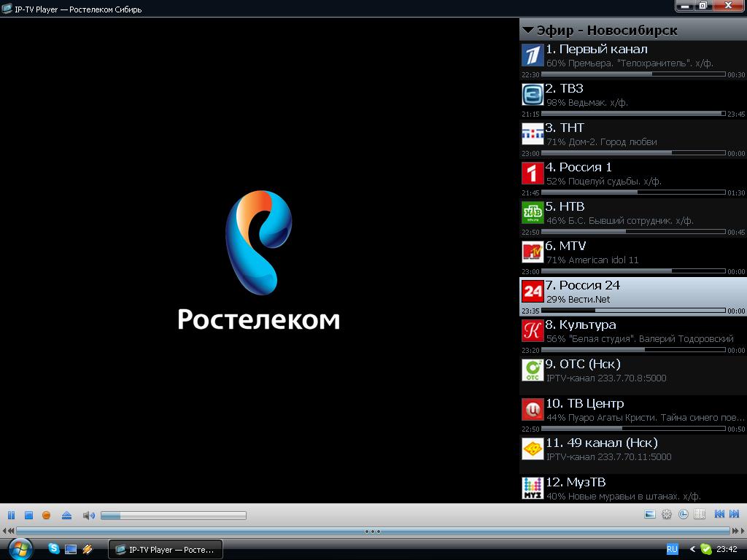747x560 pixels.
Task: Adjust the volume slider bar
Action: coord(173,516)
